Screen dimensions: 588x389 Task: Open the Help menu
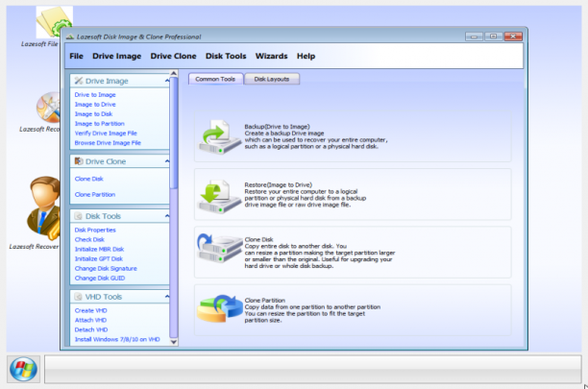click(306, 56)
